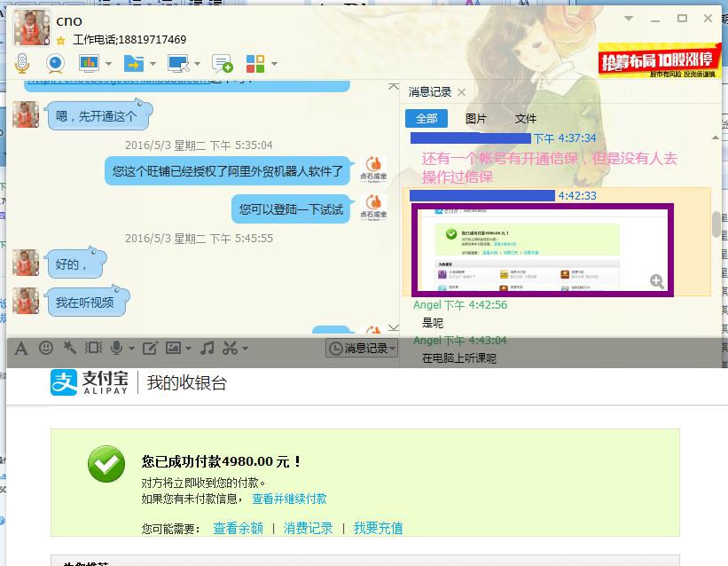728x566 pixels.
Task: Expand the send picture dropdown arrow
Action: pyautogui.click(x=189, y=348)
